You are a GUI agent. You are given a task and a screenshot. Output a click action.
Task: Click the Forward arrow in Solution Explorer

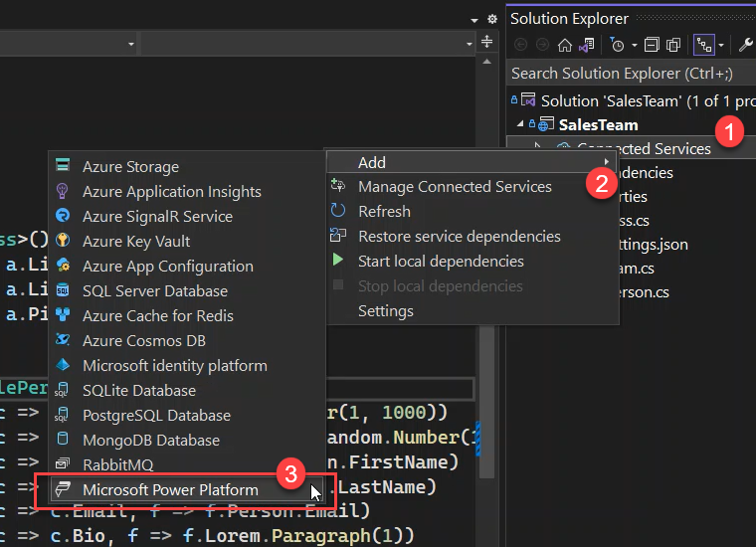(542, 45)
